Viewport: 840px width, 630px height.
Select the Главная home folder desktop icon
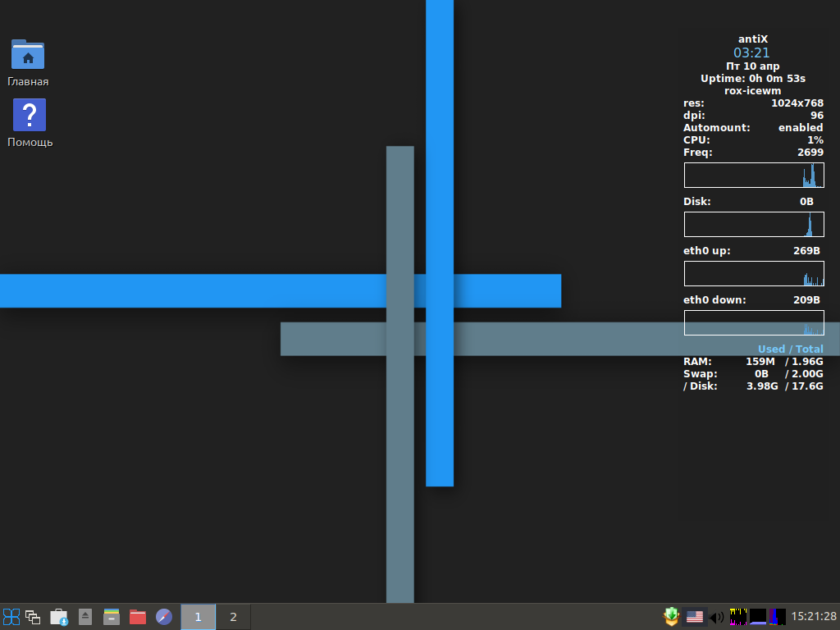pos(28,62)
